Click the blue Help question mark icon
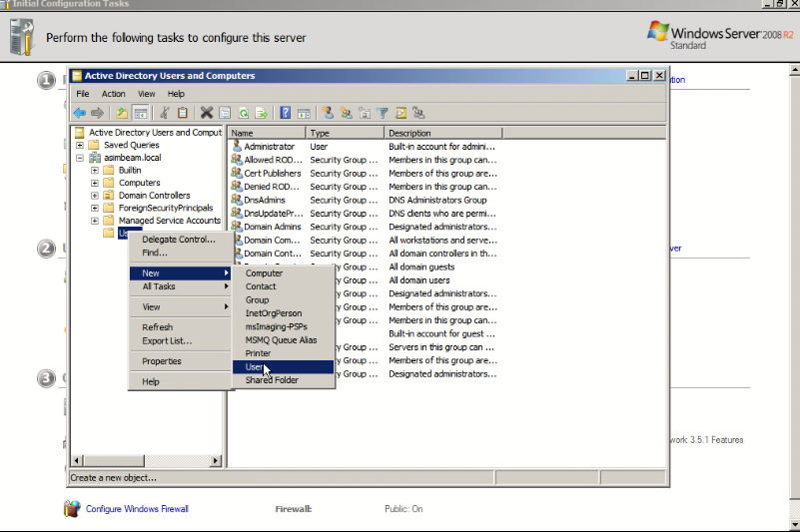800x532 pixels. (286, 113)
